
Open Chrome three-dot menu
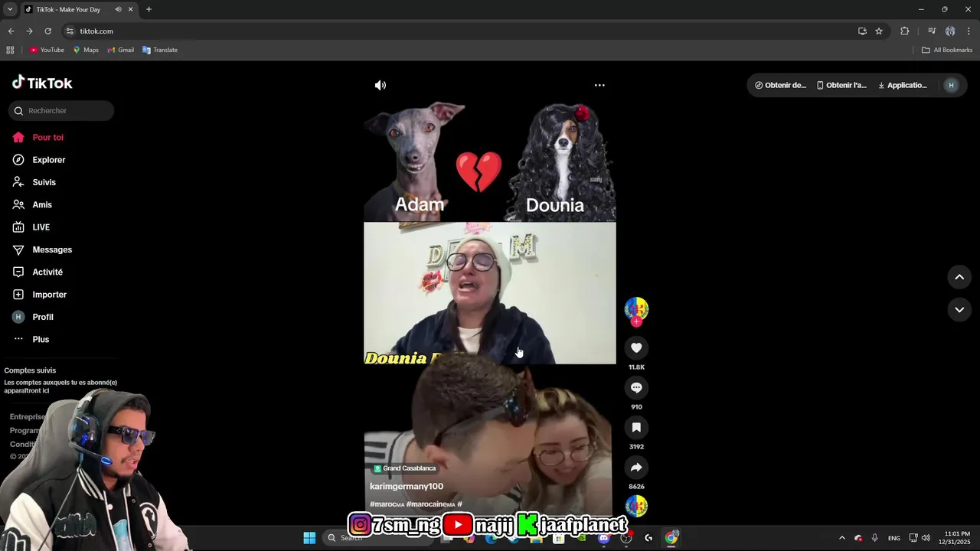pos(969,31)
